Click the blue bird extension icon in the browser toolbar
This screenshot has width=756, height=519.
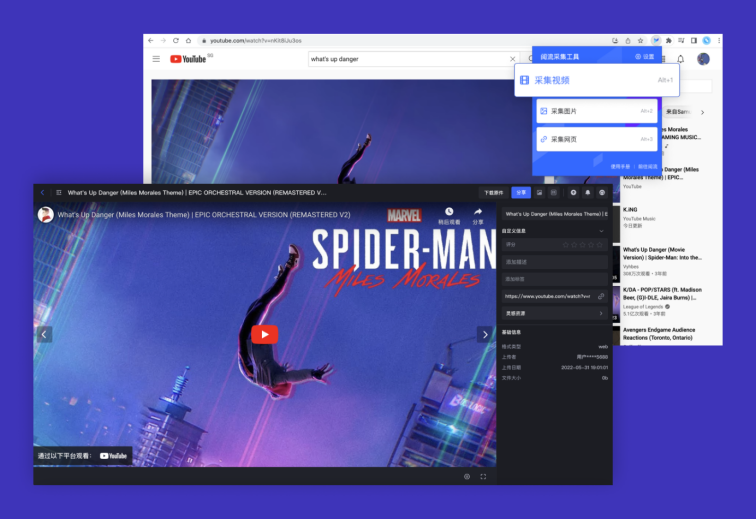pos(656,41)
